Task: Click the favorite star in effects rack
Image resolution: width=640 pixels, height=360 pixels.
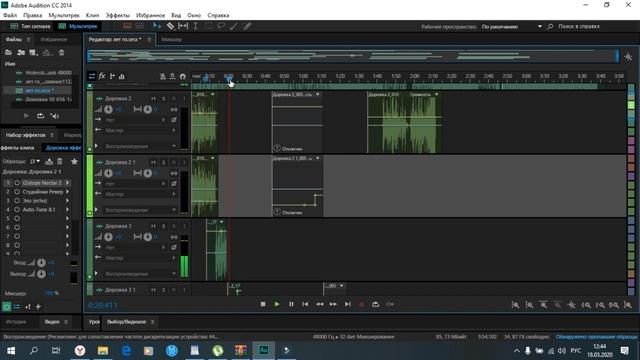Action: pos(74,162)
